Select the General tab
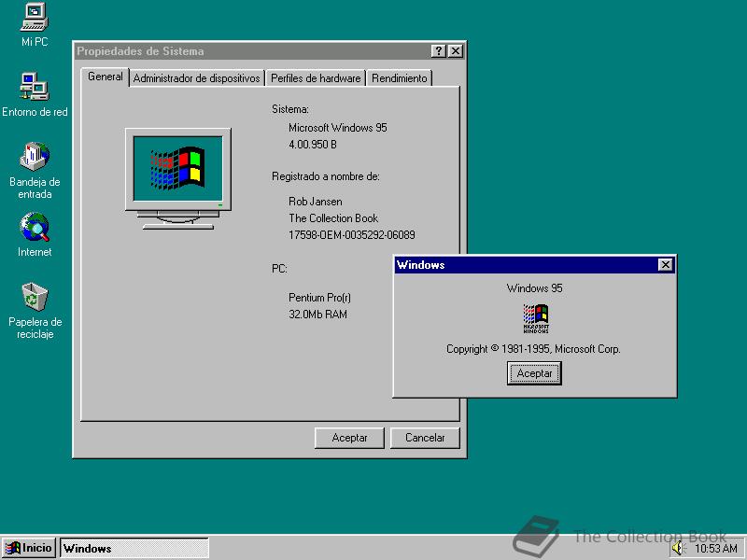747x560 pixels. pyautogui.click(x=105, y=77)
